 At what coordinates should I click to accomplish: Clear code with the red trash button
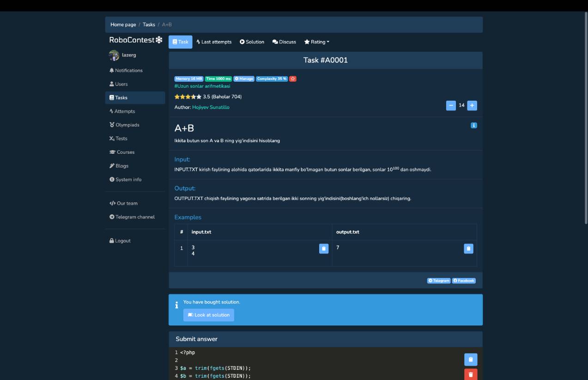pyautogui.click(x=471, y=374)
